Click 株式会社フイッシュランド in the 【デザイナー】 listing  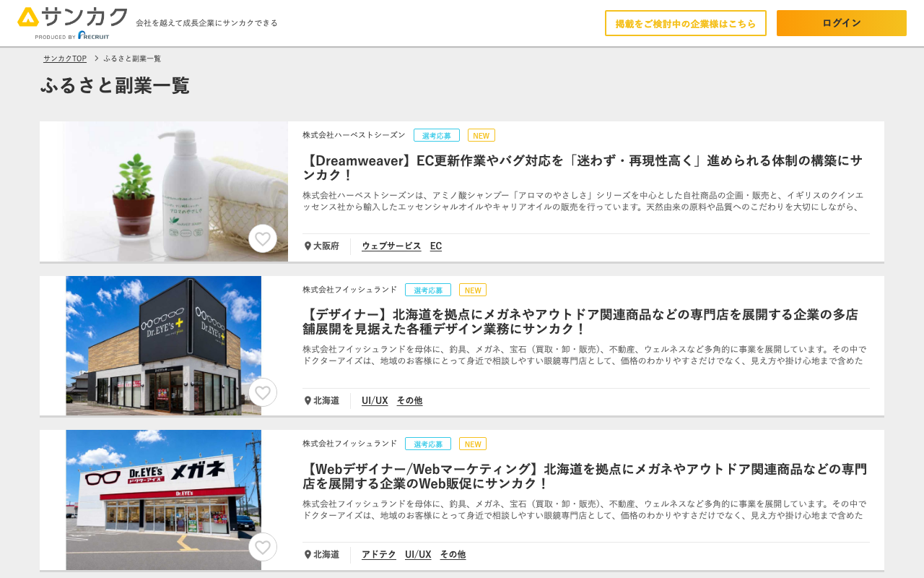[349, 290]
